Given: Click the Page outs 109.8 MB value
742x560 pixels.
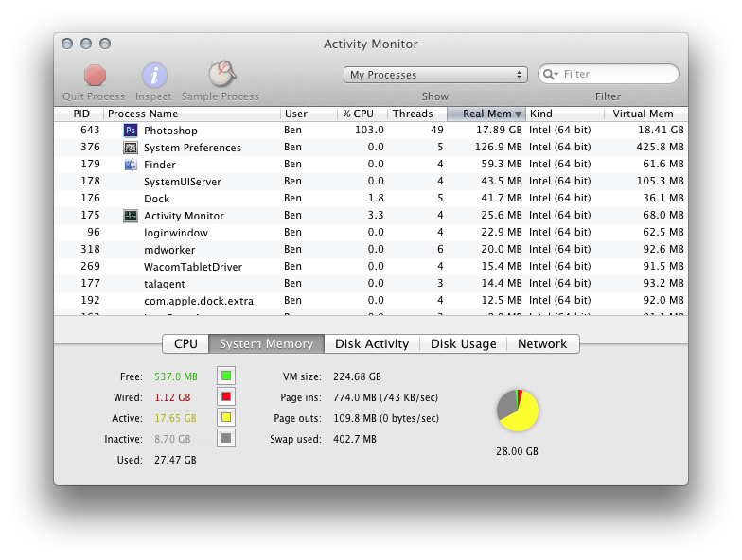Looking at the screenshot, I should [x=386, y=418].
